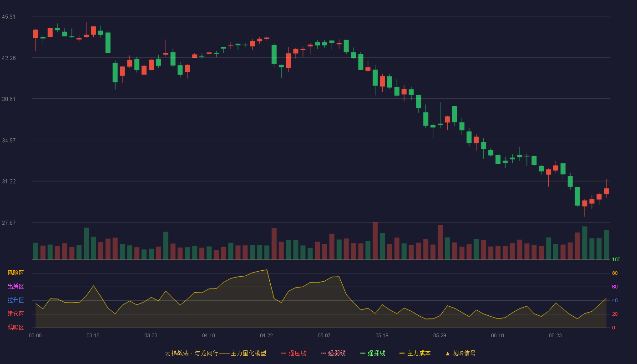Image resolution: width=637 pixels, height=364 pixels.
Task: Toggle the 主力成本 legend label
Action: [x=419, y=353]
